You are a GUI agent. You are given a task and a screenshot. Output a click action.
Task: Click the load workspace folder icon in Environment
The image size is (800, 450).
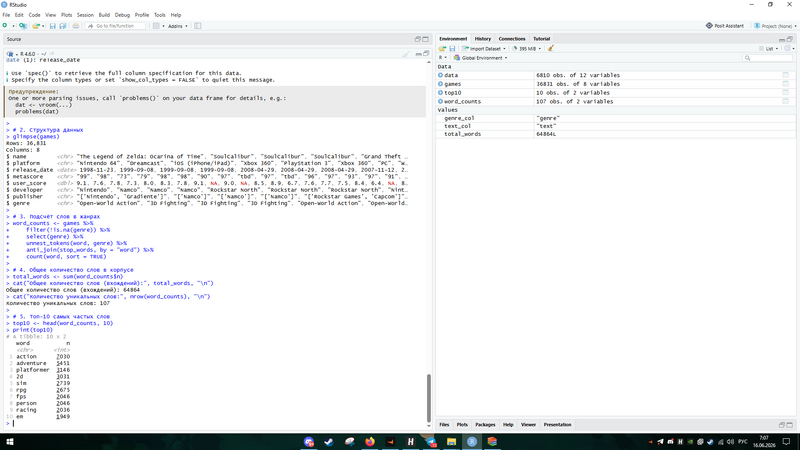(442, 48)
